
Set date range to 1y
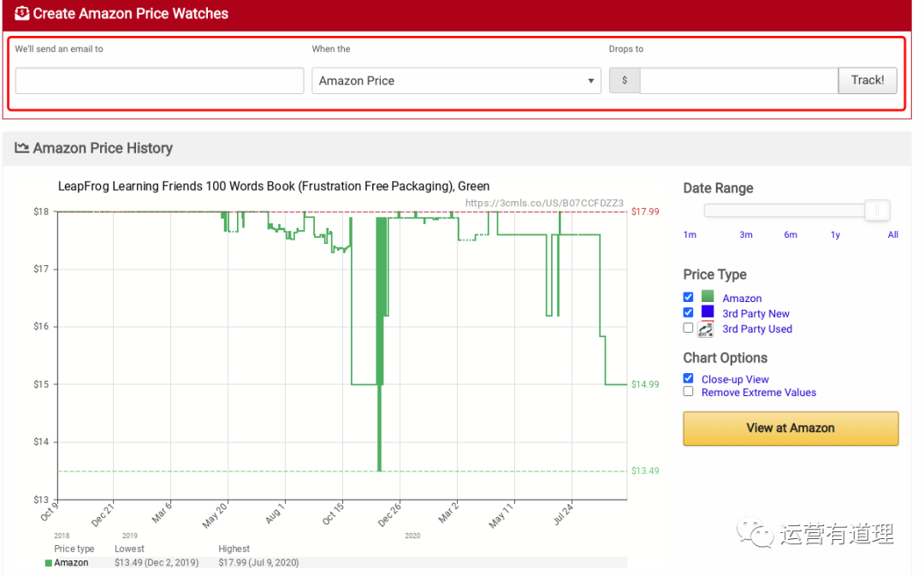(x=836, y=234)
